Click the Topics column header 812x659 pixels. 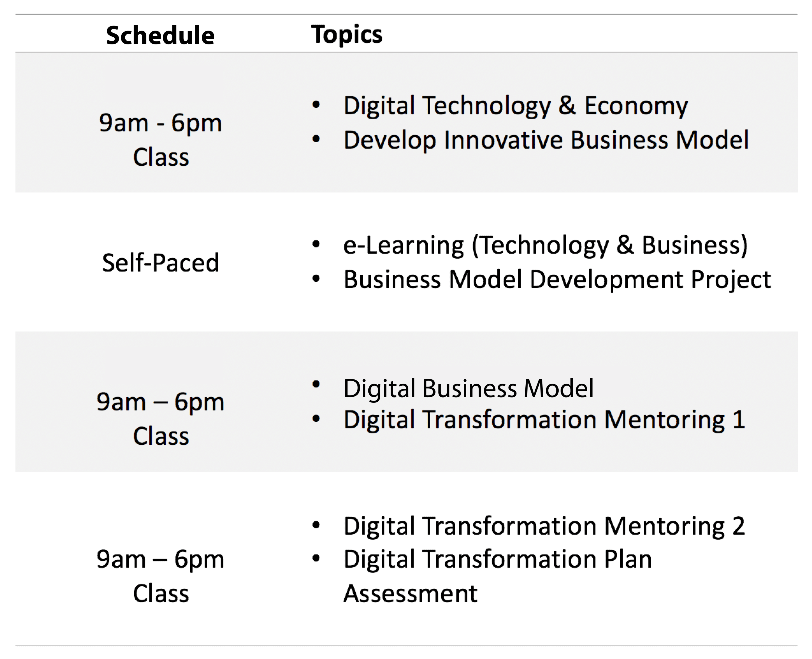347,35
